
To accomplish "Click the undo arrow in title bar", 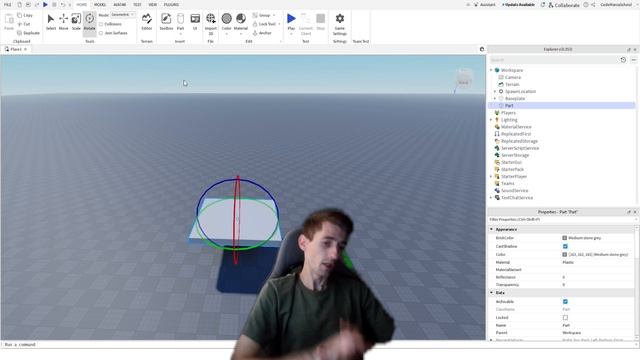I will pos(62,4).
